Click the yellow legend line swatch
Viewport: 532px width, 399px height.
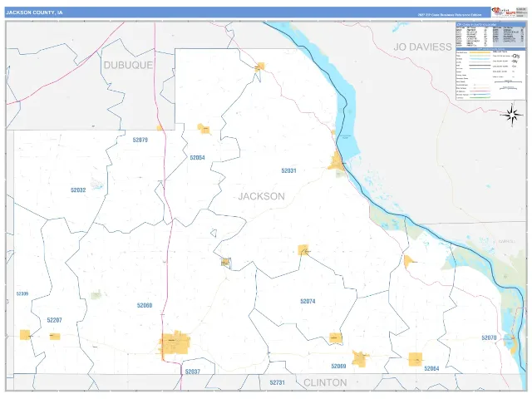coord(480,52)
